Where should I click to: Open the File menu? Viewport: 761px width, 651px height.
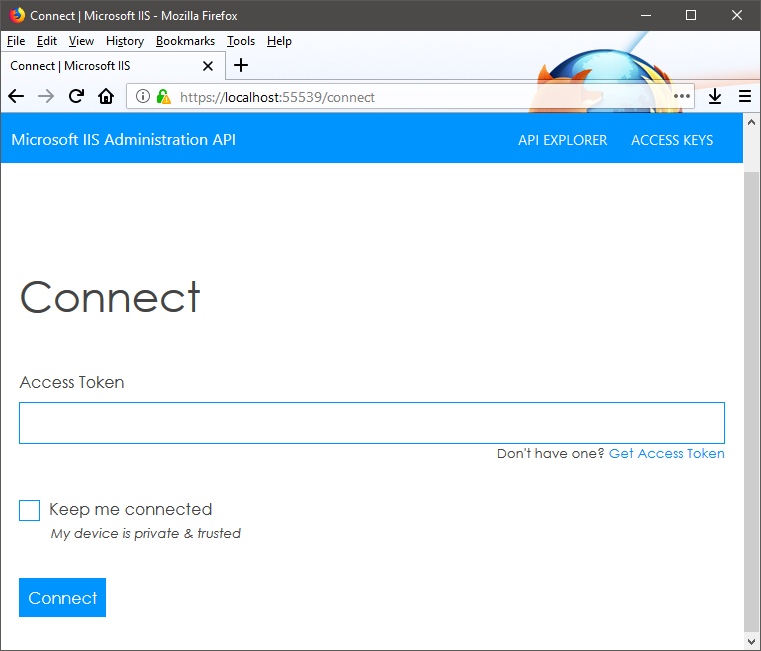click(16, 41)
